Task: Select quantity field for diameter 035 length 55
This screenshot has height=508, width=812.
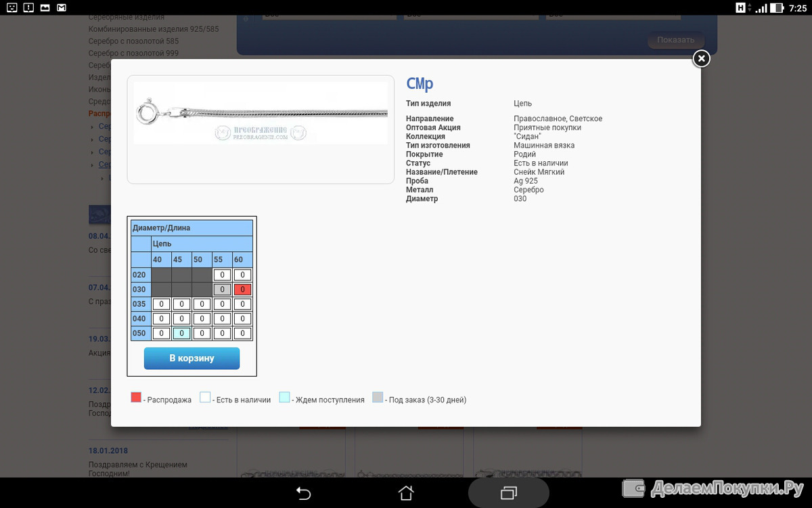Action: click(x=222, y=304)
